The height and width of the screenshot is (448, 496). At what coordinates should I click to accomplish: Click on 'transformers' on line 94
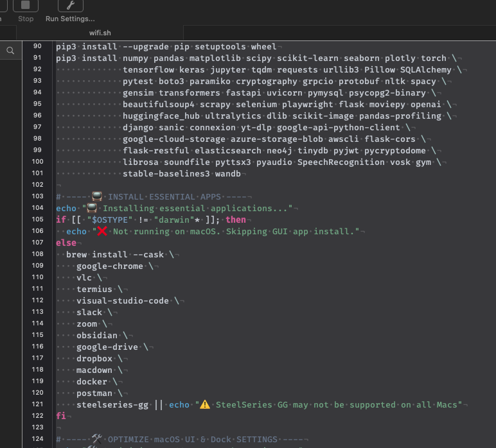pyautogui.click(x=189, y=93)
